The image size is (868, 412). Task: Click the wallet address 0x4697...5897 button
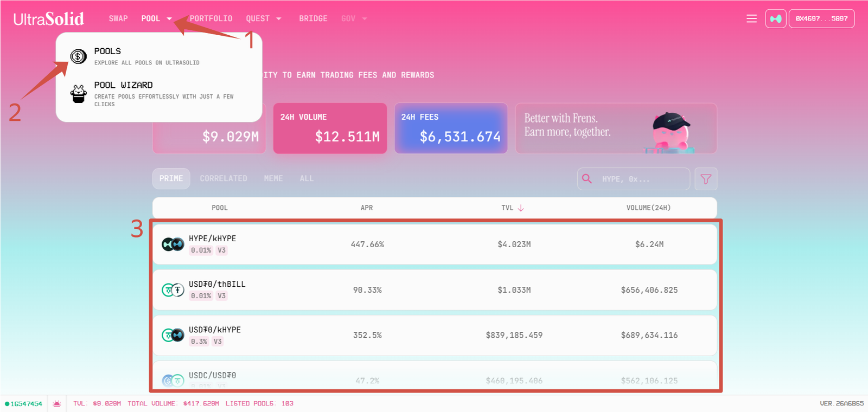821,19
